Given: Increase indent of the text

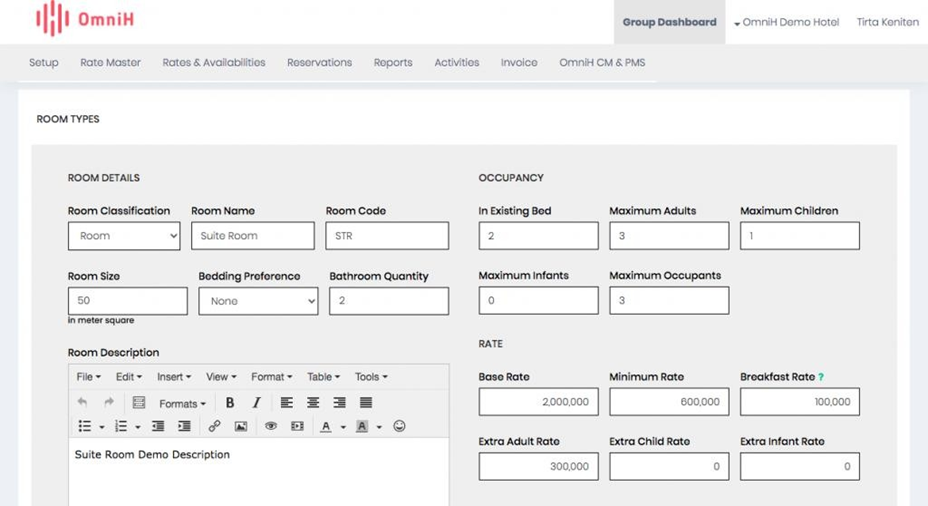Looking at the screenshot, I should pyautogui.click(x=185, y=426).
